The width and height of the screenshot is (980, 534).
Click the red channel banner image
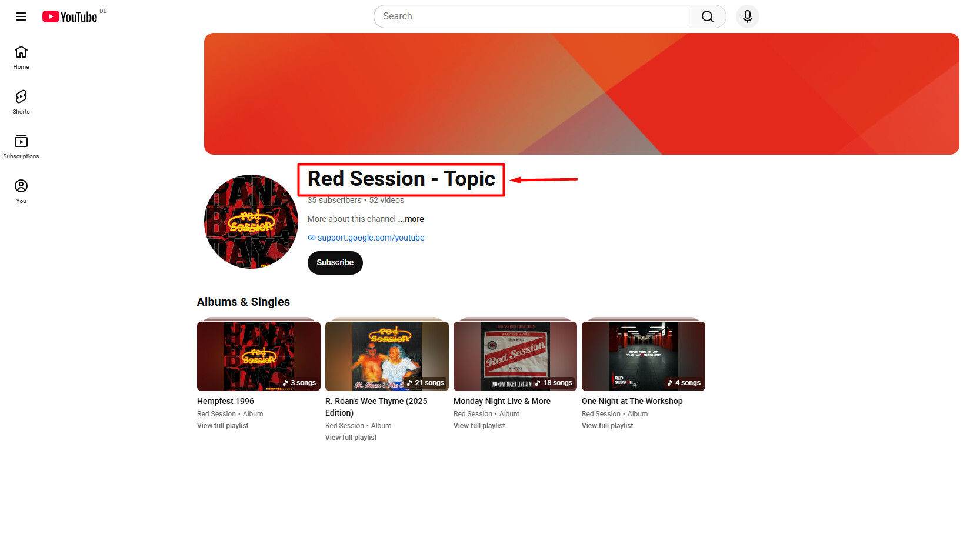point(582,94)
